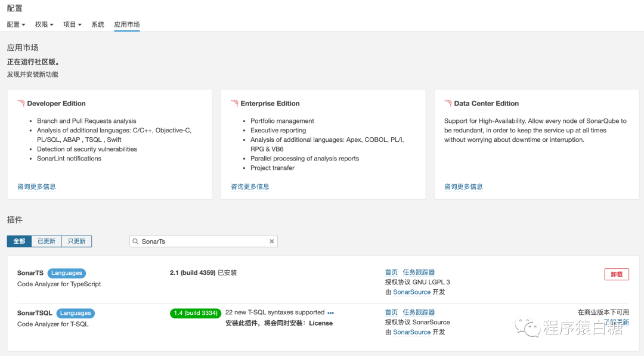
Task: Click the Code Analyzer for TypeScript description
Action: [x=59, y=284]
